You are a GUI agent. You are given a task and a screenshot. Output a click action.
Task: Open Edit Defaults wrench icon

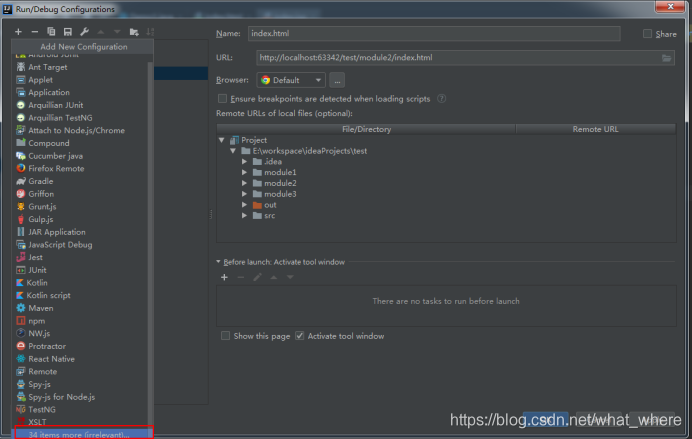84,32
